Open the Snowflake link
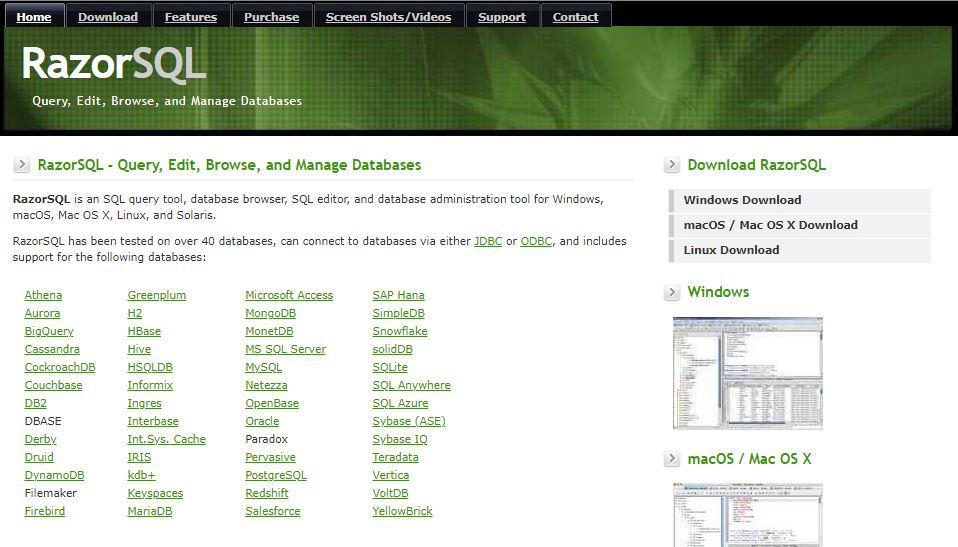958x547 pixels. (x=400, y=331)
